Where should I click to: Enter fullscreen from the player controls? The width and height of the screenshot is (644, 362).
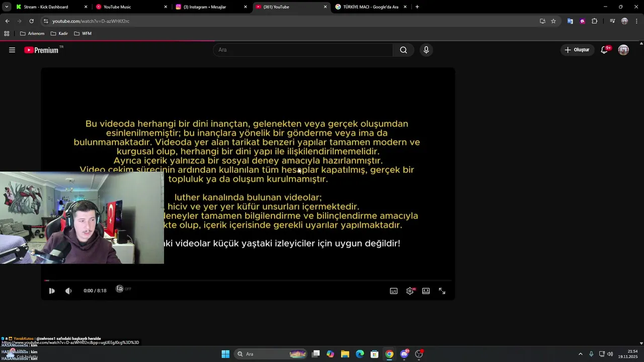pyautogui.click(x=442, y=291)
